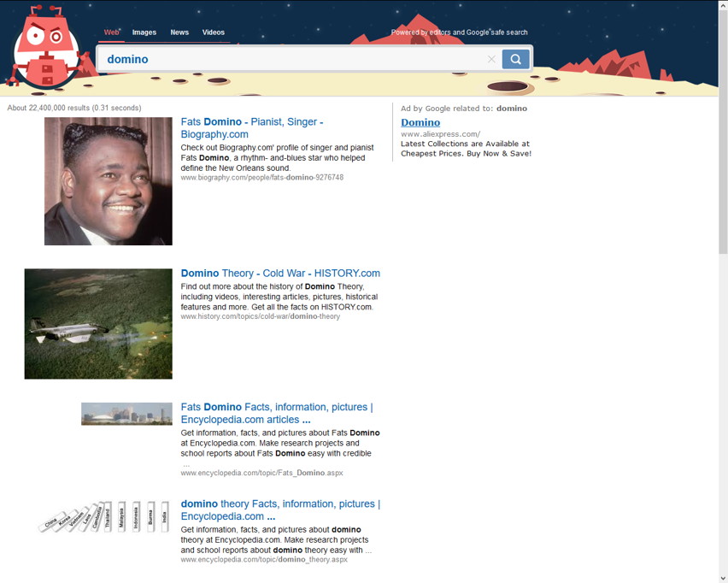The height and width of the screenshot is (583, 728).
Task: Click Ad by Google related to label
Action: pyautogui.click(x=464, y=109)
